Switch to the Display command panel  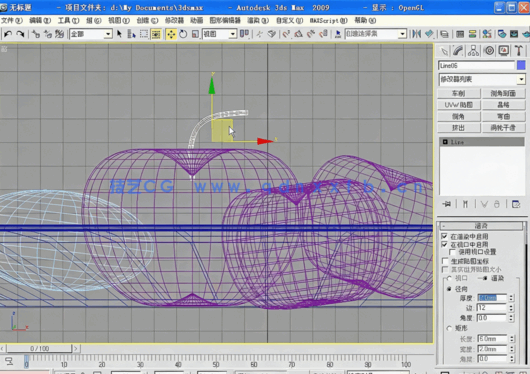[504, 51]
